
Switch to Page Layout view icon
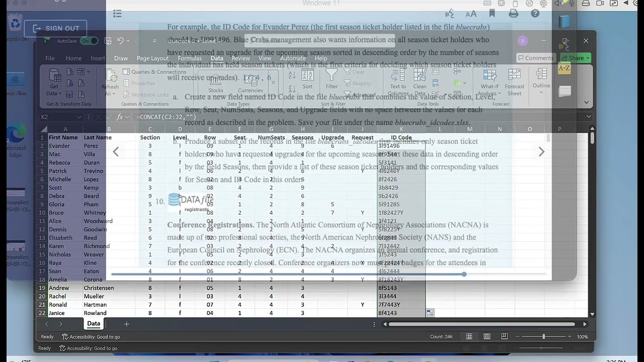pyautogui.click(x=487, y=336)
